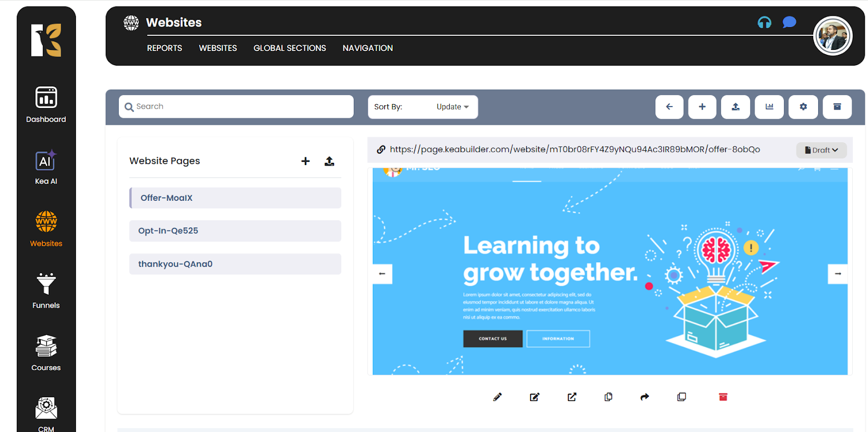
Task: Open page in new tab icon
Action: [572, 397]
